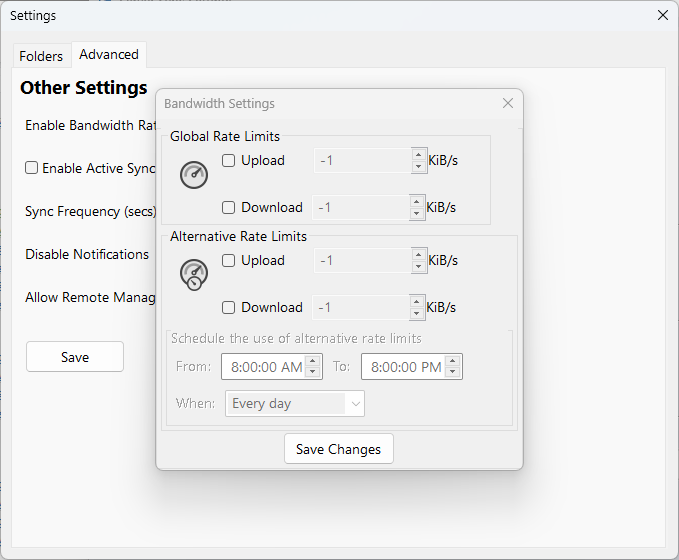Image resolution: width=679 pixels, height=560 pixels.
Task: Toggle Alternative Download rate limit checkbox
Action: pos(229,307)
